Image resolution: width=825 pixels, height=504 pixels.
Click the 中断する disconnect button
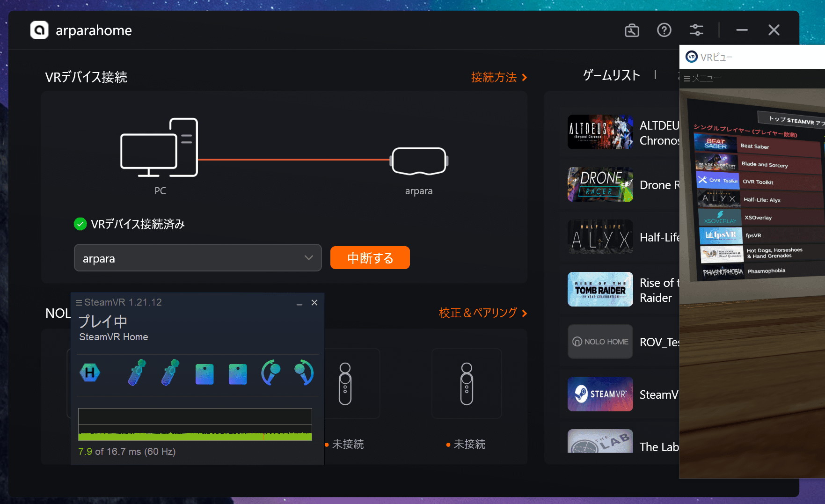[x=370, y=258]
